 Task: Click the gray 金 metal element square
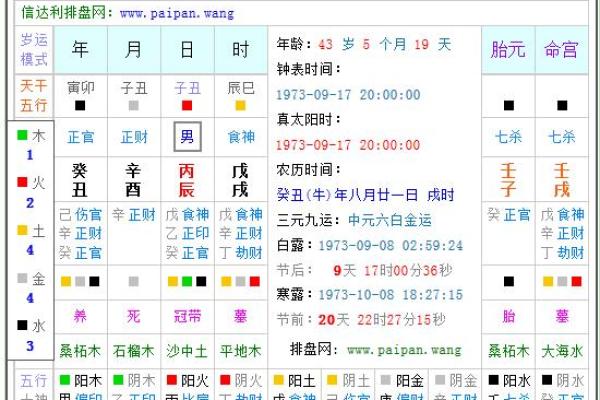pyautogui.click(x=23, y=278)
